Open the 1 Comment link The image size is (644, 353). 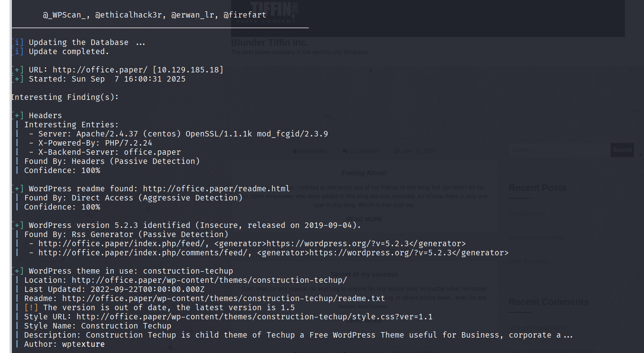[364, 151]
